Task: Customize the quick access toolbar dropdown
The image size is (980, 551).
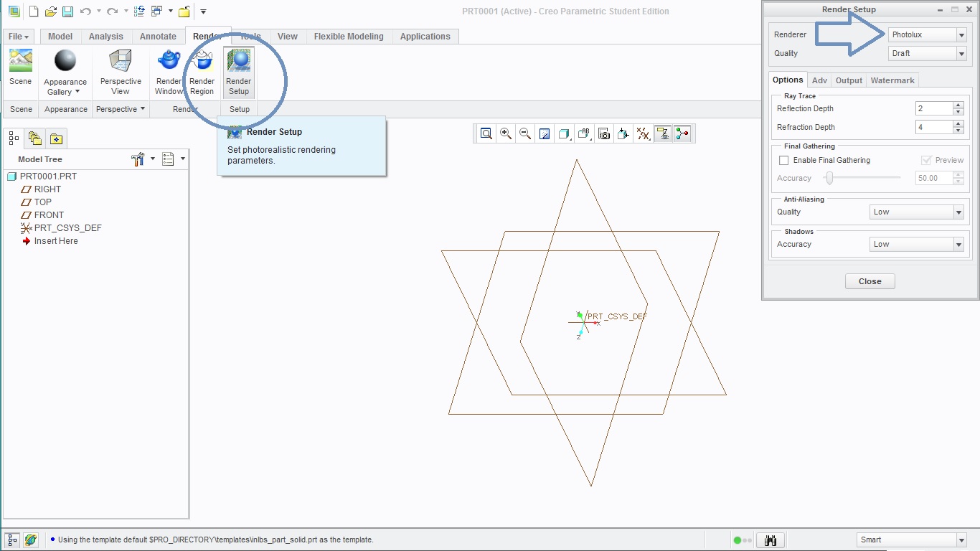Action: 203,11
